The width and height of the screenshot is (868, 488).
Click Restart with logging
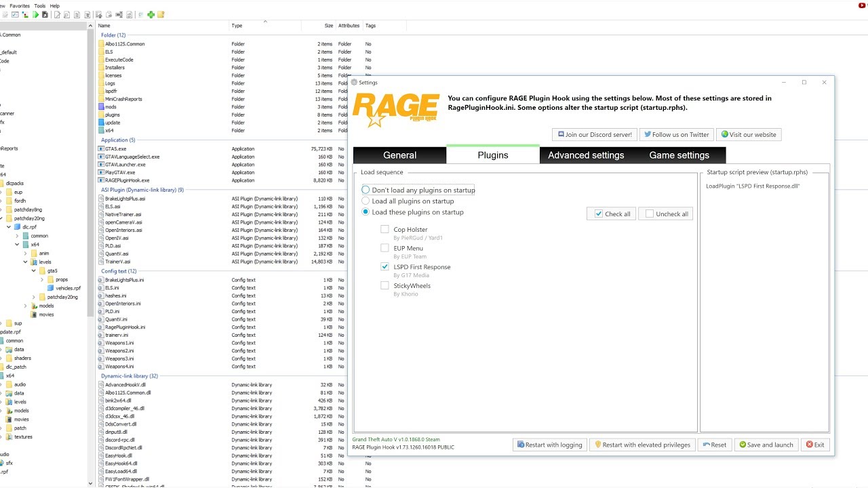tap(550, 445)
